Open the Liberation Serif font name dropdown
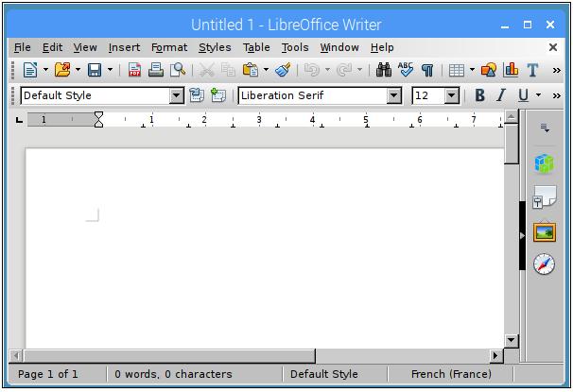Viewport: 573px width, 392px height. click(x=394, y=95)
